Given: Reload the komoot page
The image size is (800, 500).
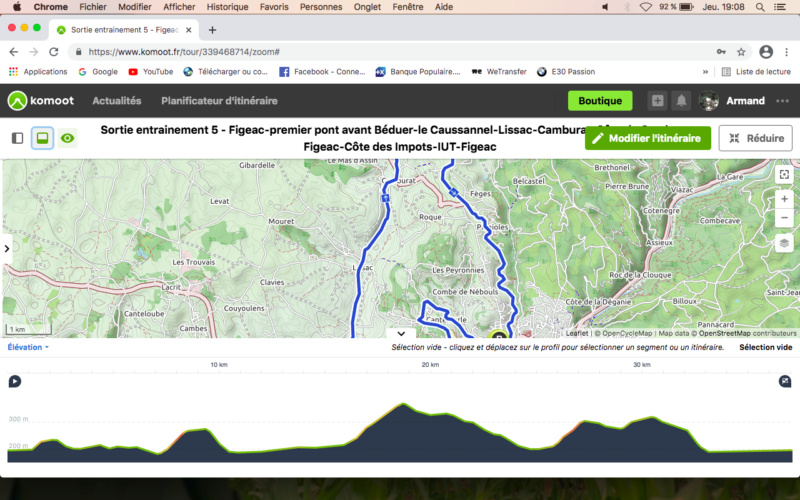Looking at the screenshot, I should click(54, 52).
